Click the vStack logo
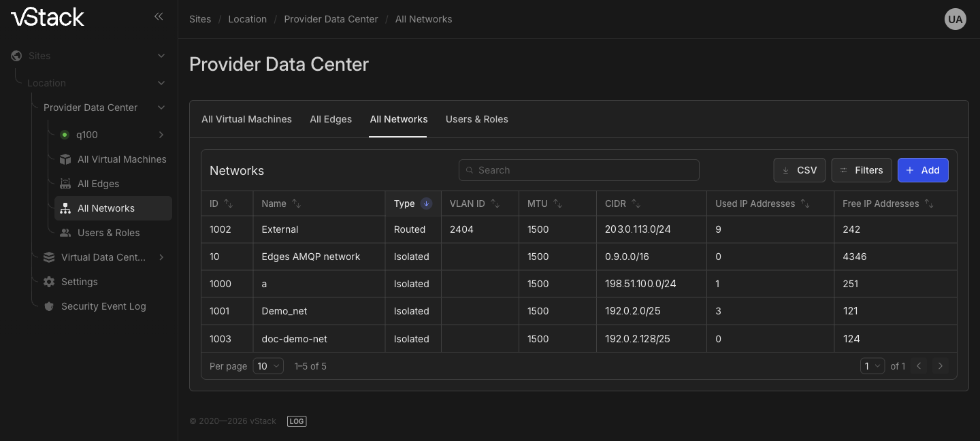Viewport: 980px width, 441px height. pos(48,17)
